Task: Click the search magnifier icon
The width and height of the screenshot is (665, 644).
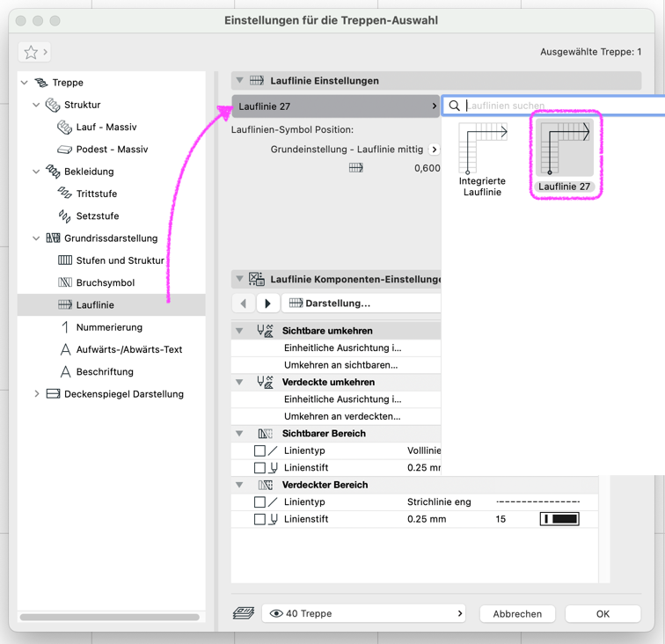Action: pyautogui.click(x=454, y=106)
